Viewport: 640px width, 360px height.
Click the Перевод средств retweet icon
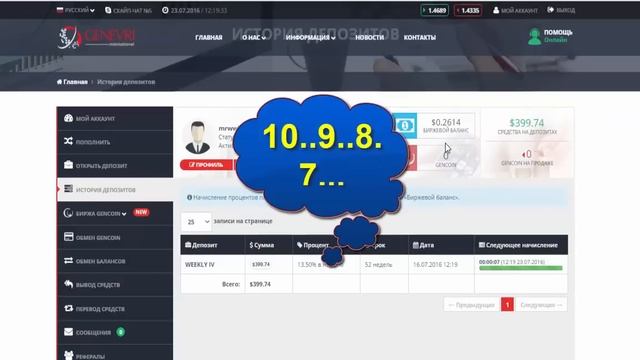click(x=68, y=308)
